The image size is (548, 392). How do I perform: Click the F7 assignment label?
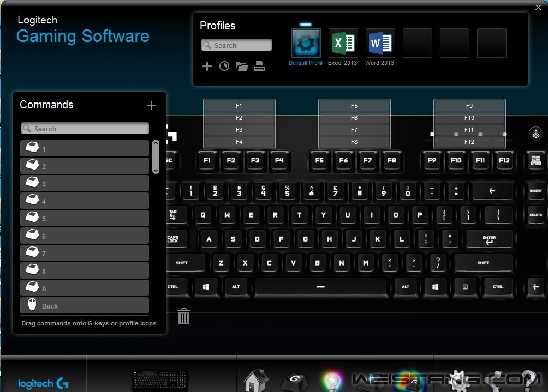(x=354, y=130)
